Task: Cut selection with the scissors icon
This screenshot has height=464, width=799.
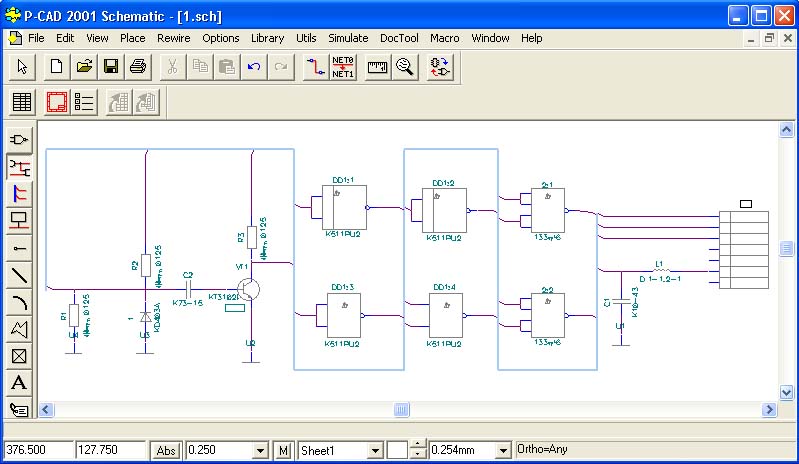Action: pyautogui.click(x=173, y=67)
